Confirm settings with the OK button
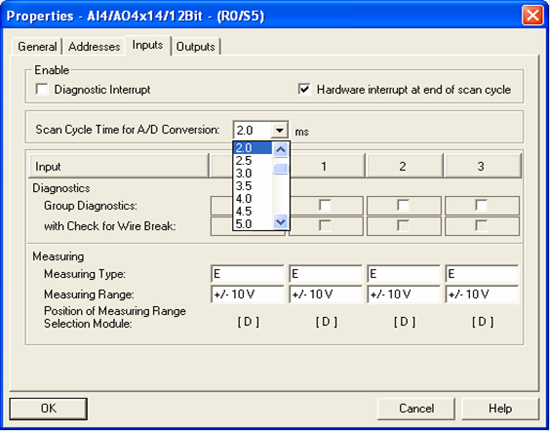The width and height of the screenshot is (550, 431). point(48,409)
